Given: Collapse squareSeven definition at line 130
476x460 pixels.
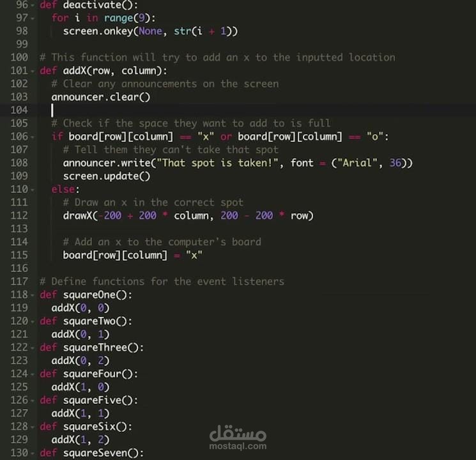Looking at the screenshot, I should [33, 454].
